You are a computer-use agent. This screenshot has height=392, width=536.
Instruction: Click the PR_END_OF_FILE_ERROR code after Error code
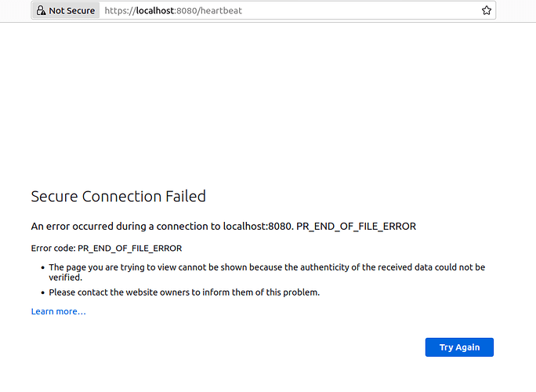coord(129,249)
